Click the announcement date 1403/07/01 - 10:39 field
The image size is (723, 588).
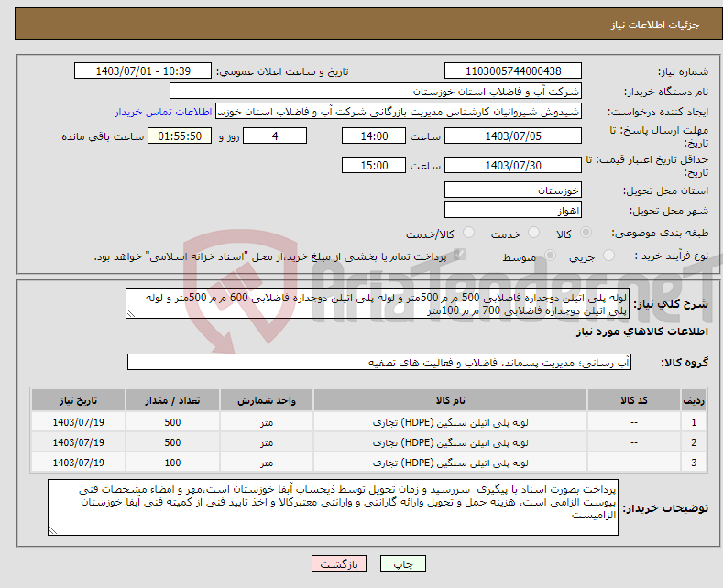click(143, 71)
